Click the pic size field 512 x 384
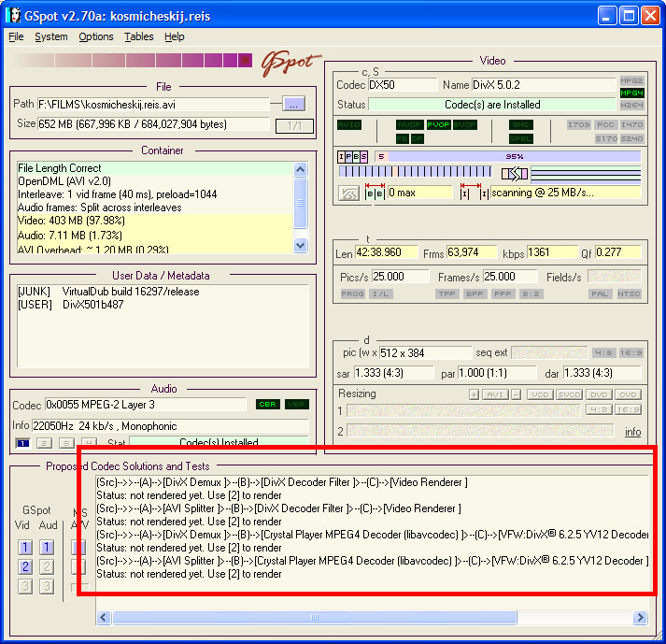666x644 pixels. click(425, 352)
